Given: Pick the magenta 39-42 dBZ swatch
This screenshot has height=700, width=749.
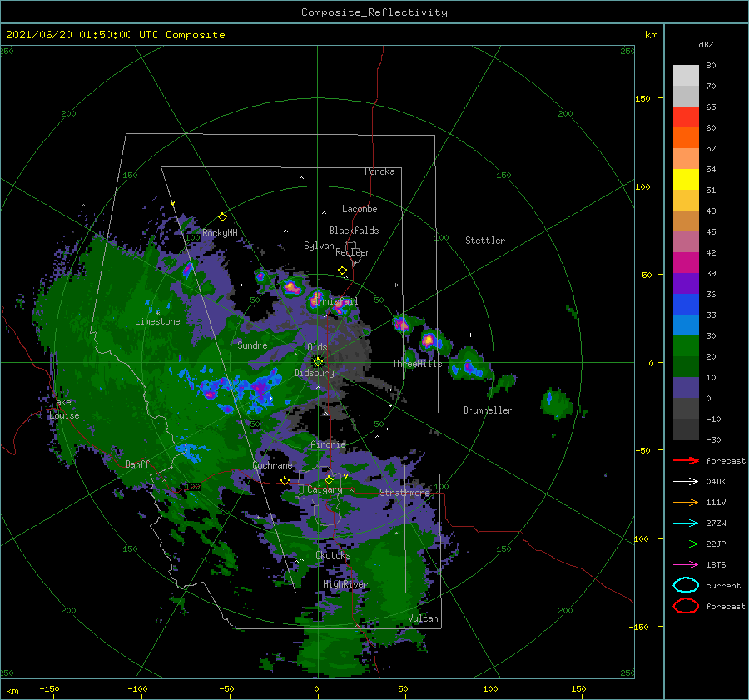Looking at the screenshot, I should [686, 263].
